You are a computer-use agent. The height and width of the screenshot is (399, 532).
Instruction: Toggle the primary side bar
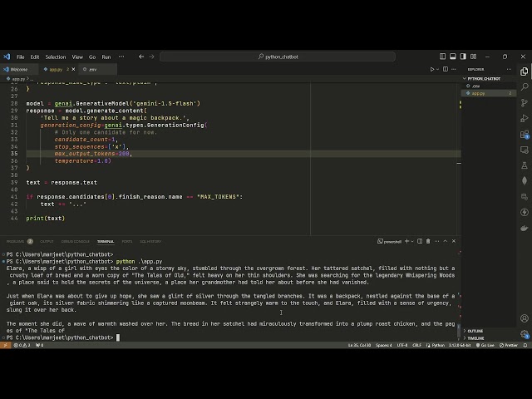pyautogui.click(x=442, y=57)
